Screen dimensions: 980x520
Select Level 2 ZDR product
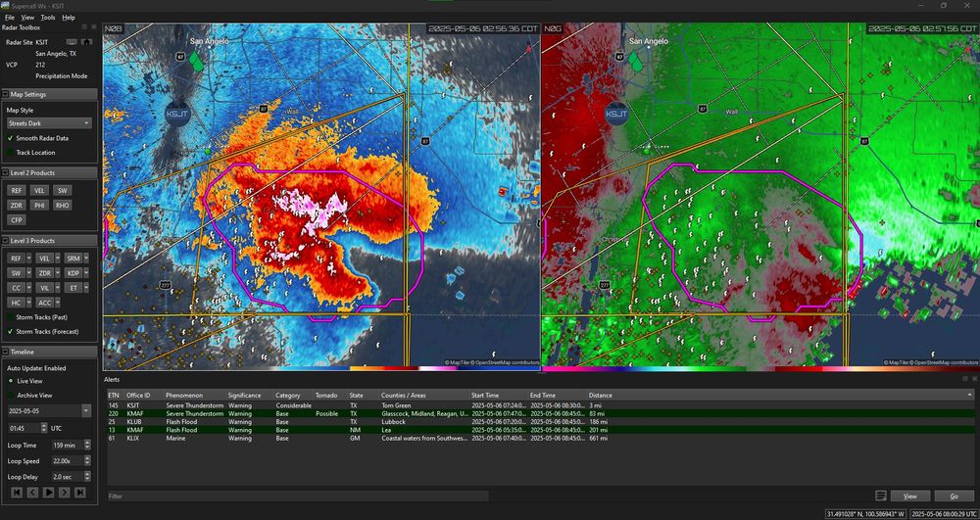[17, 206]
